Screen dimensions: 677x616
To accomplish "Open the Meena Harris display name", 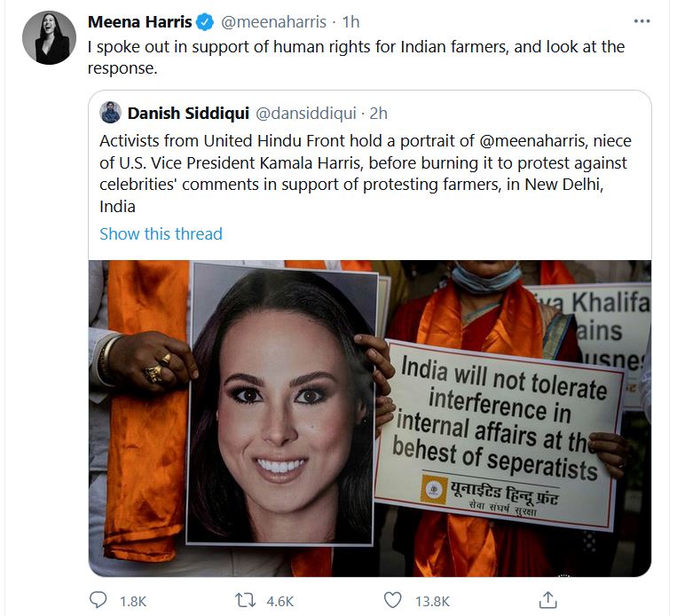I will click(x=140, y=21).
